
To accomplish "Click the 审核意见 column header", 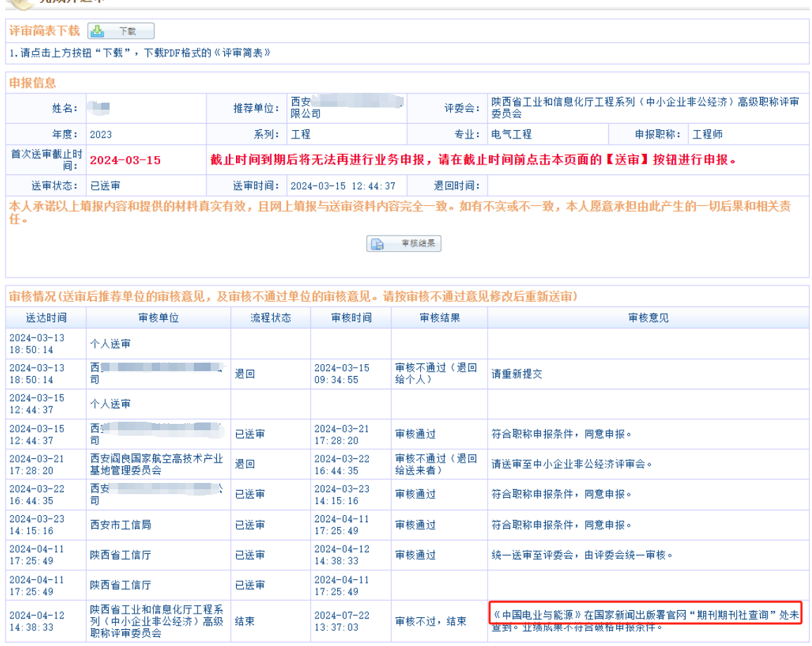I will tap(648, 318).
